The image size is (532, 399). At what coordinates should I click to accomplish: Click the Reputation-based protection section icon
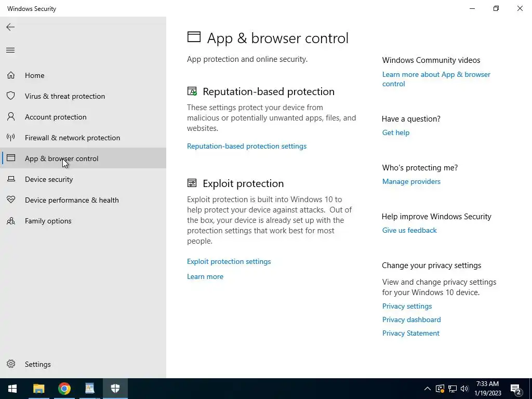coord(192,91)
